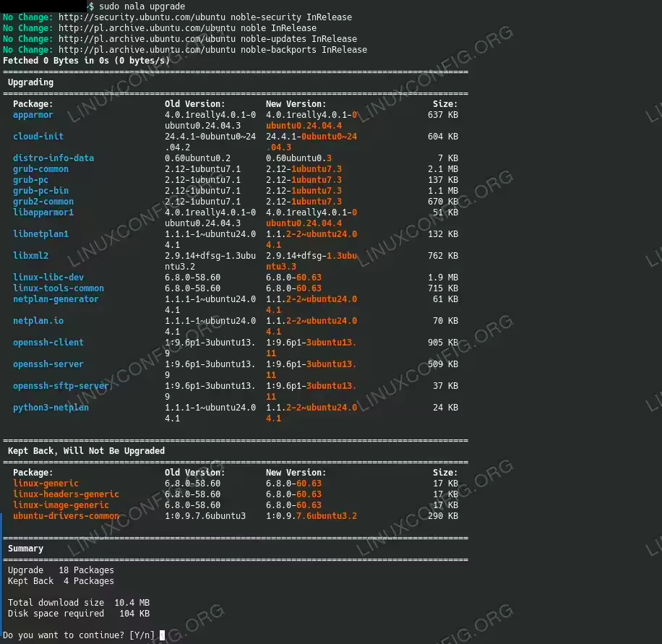Click the 'Summary' section heading
Viewport: 662px width, 644px height.
point(25,548)
